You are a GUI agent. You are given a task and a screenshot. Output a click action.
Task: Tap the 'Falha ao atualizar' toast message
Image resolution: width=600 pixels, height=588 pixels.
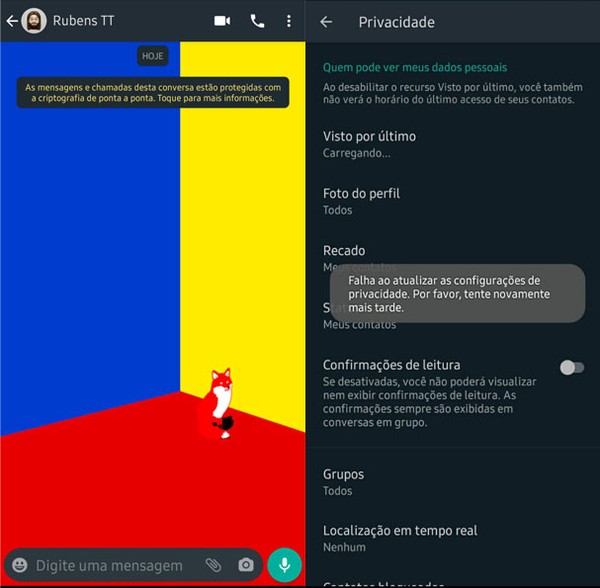(x=457, y=293)
